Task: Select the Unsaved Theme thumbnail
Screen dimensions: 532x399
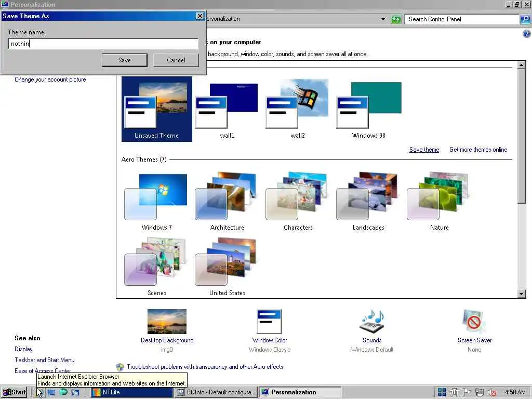Action: click(157, 109)
